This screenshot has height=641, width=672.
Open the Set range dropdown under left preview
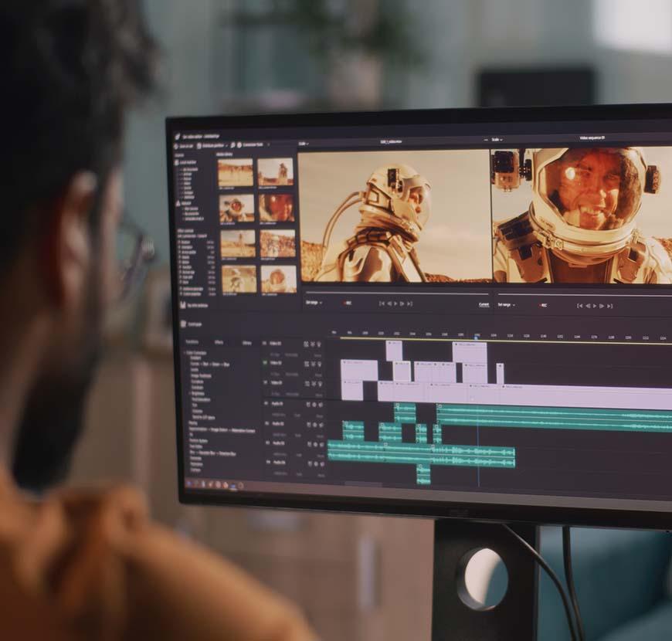click(314, 303)
